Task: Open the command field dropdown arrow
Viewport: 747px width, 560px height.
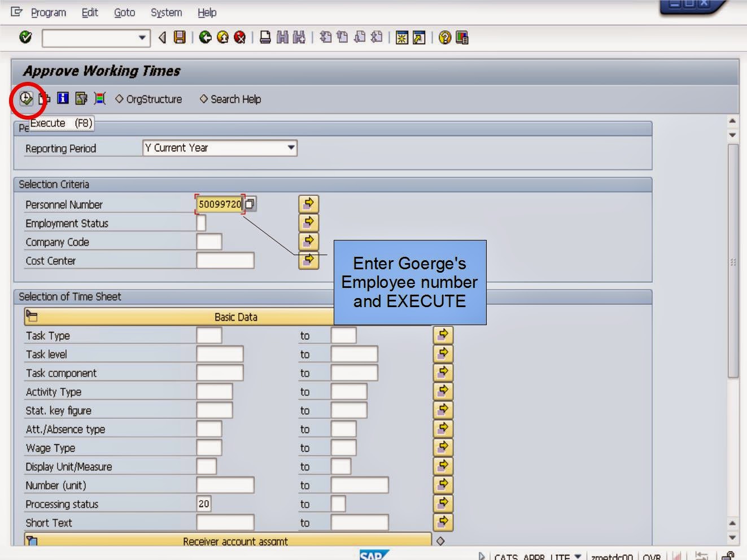Action: tap(142, 38)
